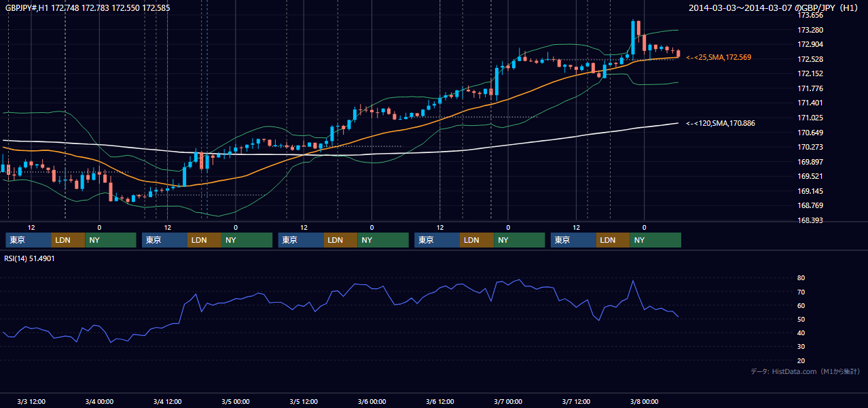Screen dimensions: 868x408
Task: Select the 3/5 00:00 date label
Action: [x=236, y=401]
